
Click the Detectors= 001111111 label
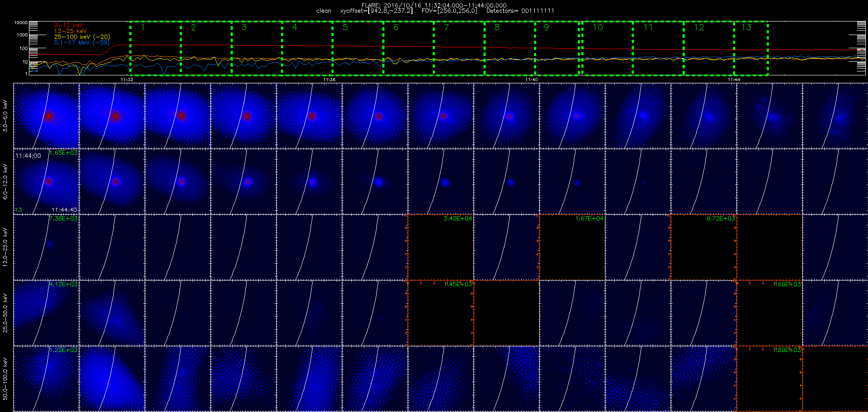tap(520, 11)
